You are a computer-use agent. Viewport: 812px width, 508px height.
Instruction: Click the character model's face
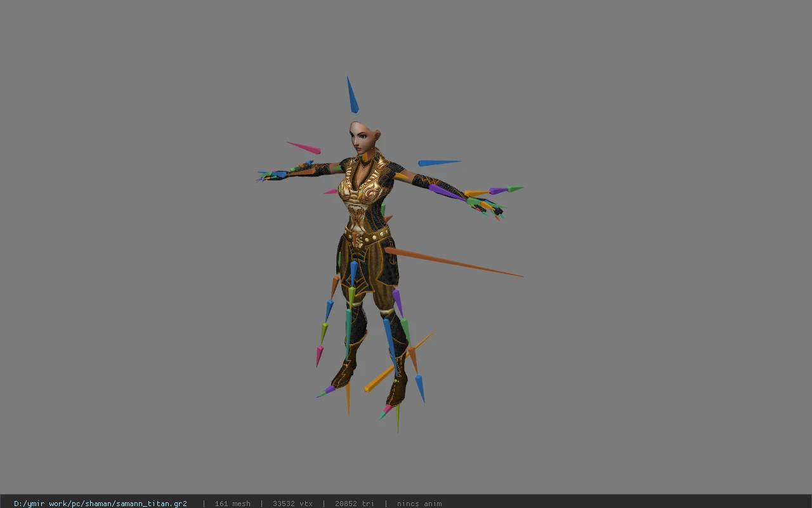pos(359,138)
